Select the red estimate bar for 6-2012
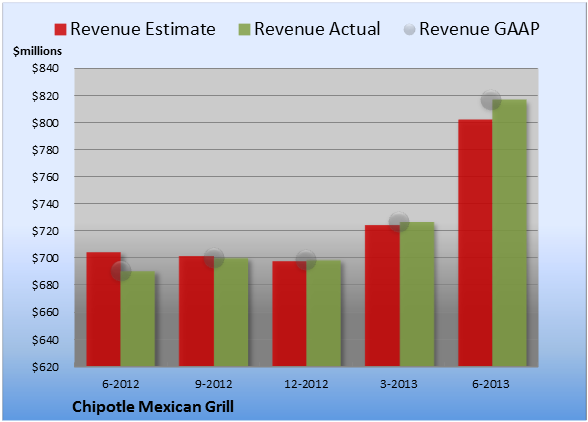Image resolution: width=588 pixels, height=422 pixels. click(x=104, y=309)
